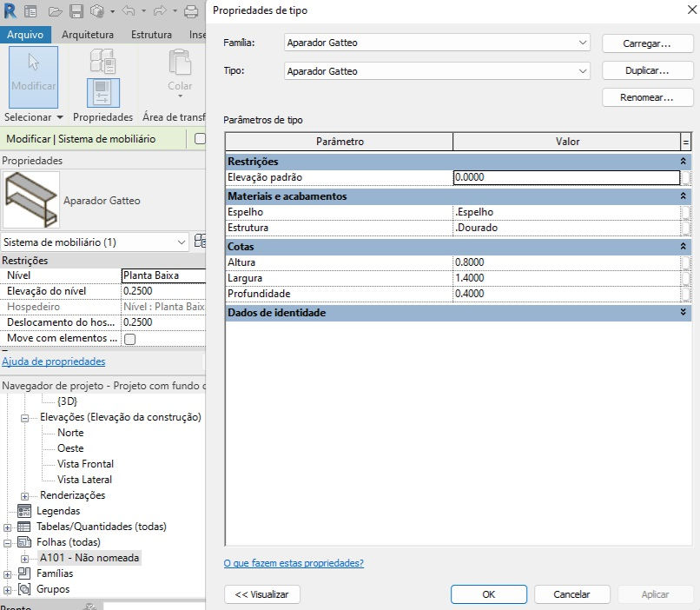Click associate parameter button for Altura row
700x610 pixels.
point(686,262)
